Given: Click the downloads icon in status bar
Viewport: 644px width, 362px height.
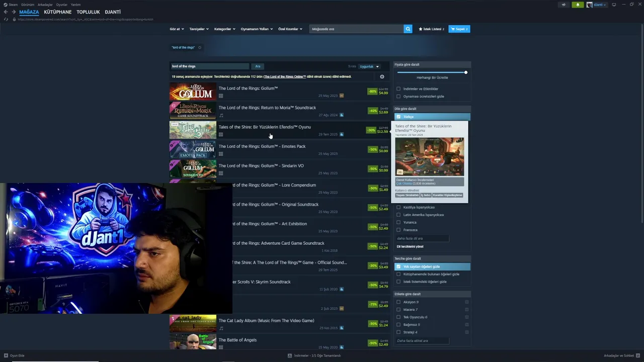Looking at the screenshot, I should (290, 355).
